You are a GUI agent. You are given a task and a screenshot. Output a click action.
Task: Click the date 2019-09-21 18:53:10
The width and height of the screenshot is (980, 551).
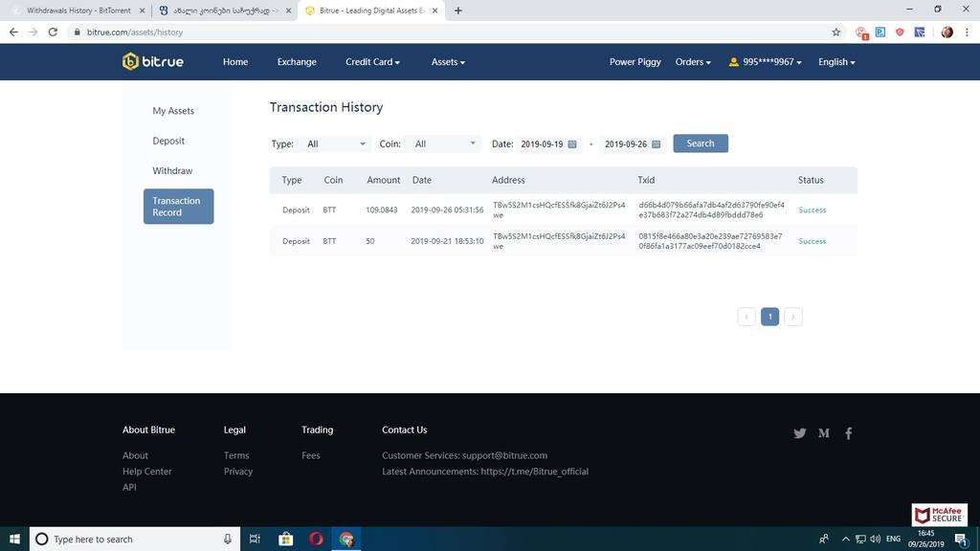[x=447, y=241]
